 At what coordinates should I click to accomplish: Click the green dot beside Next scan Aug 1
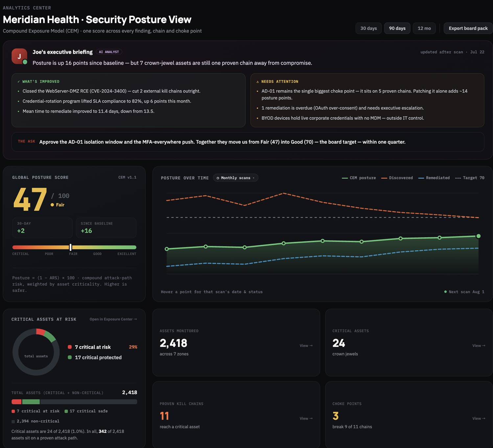coord(445,292)
